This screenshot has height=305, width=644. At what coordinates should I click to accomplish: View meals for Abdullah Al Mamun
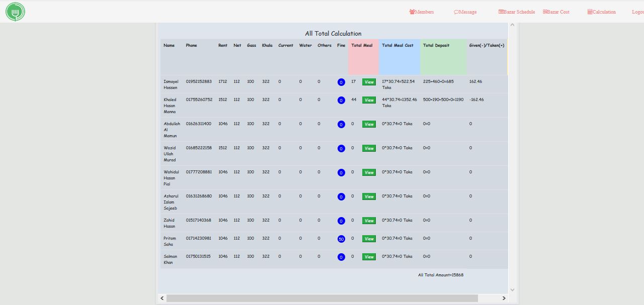coord(369,124)
